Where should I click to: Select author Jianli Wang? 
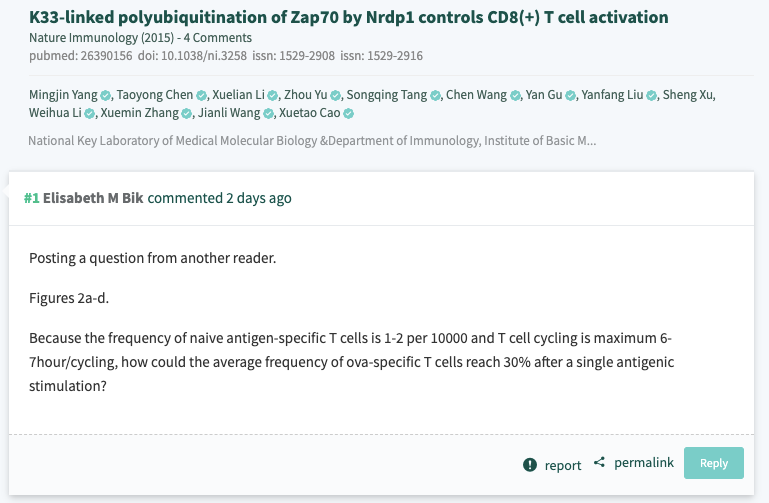pos(233,113)
